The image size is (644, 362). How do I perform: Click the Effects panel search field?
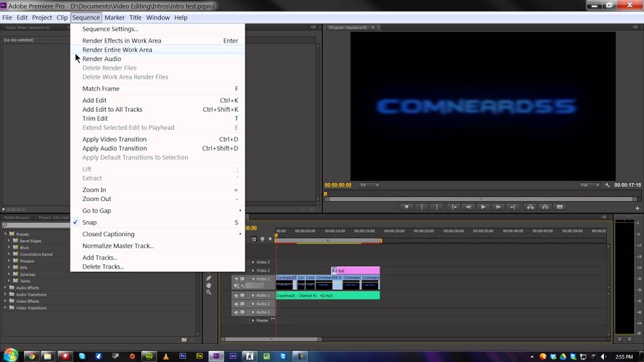(x=36, y=225)
